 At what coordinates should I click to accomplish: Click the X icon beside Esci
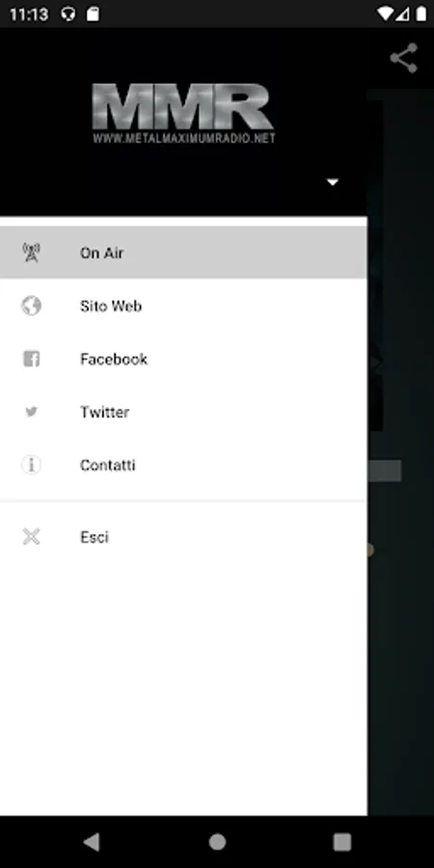[x=31, y=536]
